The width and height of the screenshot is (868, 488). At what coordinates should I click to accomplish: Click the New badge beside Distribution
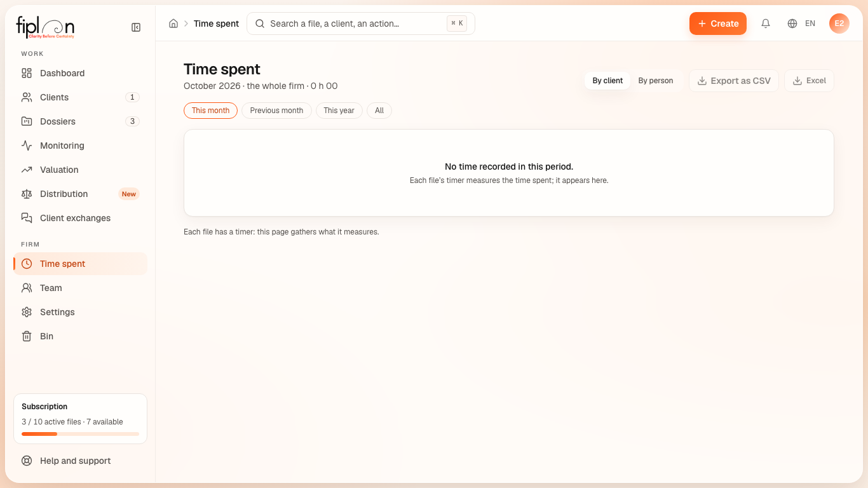129,194
